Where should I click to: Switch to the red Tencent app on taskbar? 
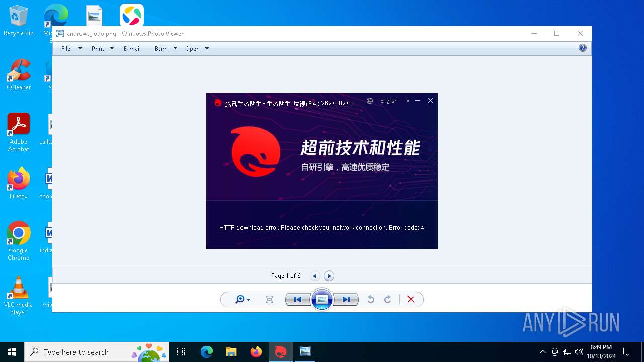[x=280, y=352]
